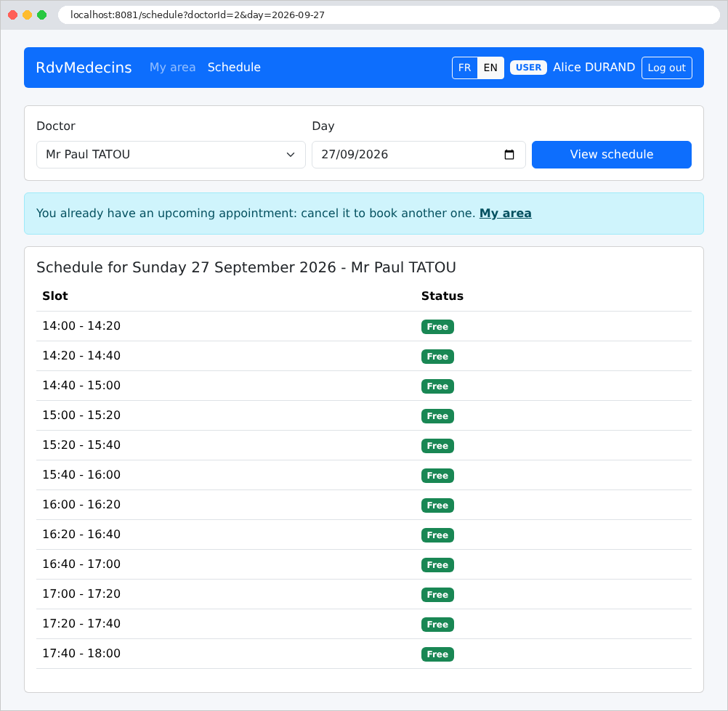Click the red close window button

point(13,15)
